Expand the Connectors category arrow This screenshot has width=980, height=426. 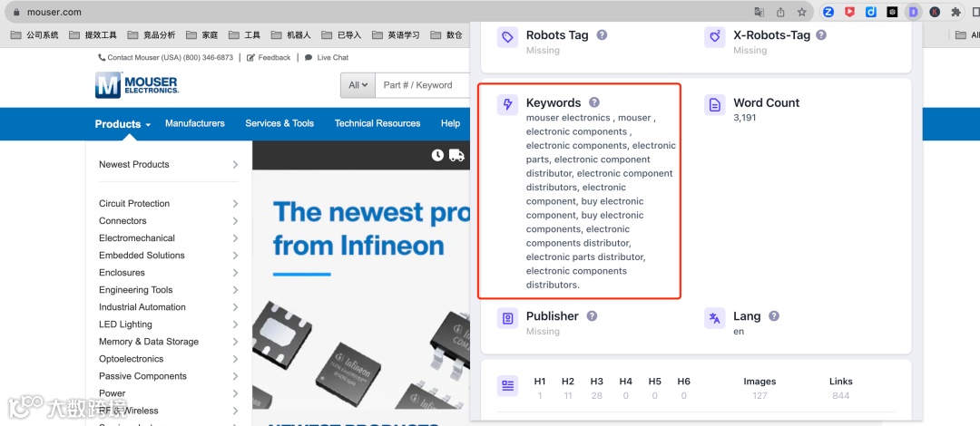tap(235, 220)
